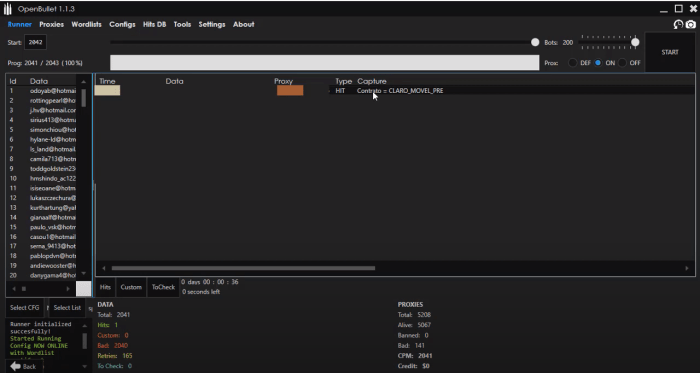Turn proxies OFF via radio button
Viewport: 700px width, 373px height.
coord(622,63)
